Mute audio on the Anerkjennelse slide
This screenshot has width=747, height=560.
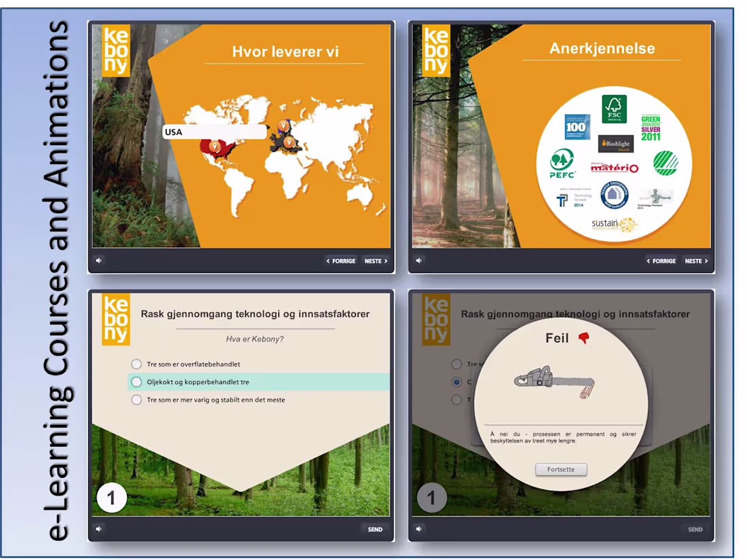click(x=419, y=261)
